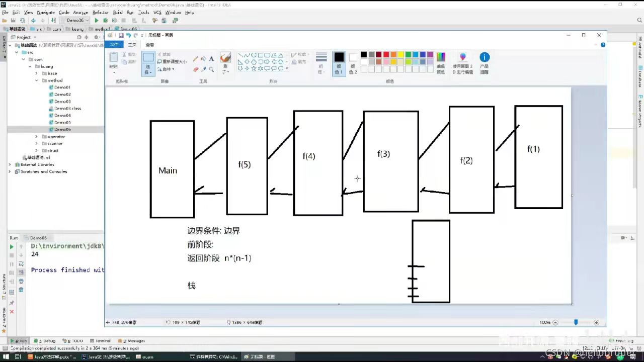Screen dimensions: 644x362
Task: Click the product alert info icon
Action: (x=485, y=57)
